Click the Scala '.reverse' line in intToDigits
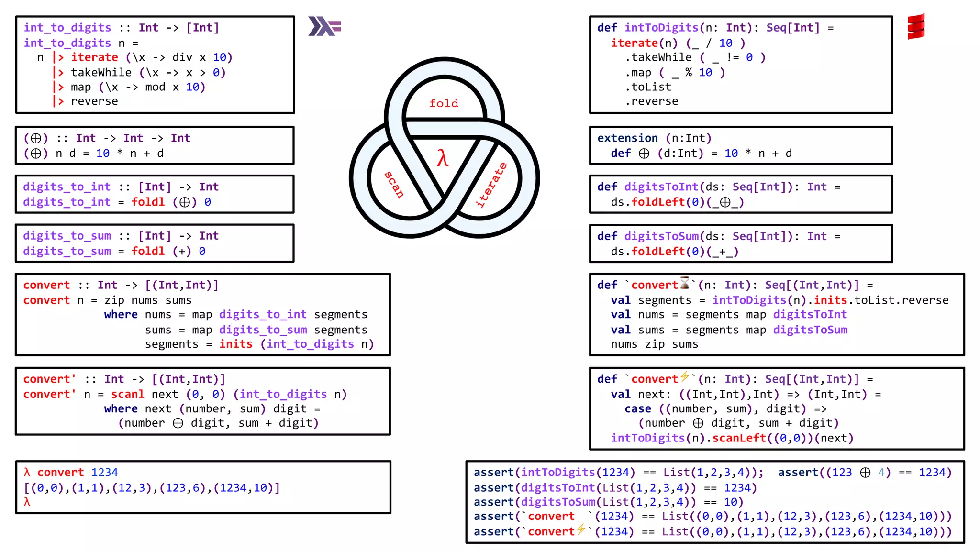Viewport: 980px width, 551px height. click(x=651, y=101)
